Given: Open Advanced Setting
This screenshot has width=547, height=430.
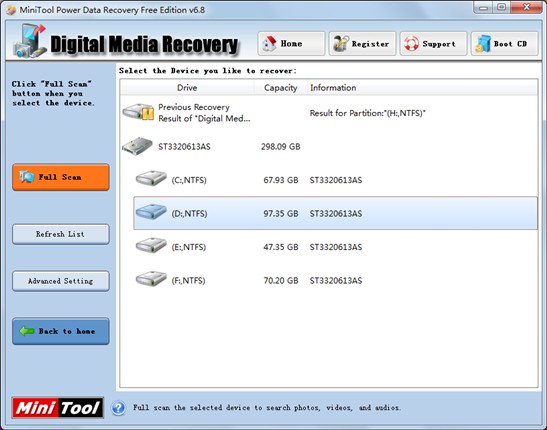Looking at the screenshot, I should point(61,281).
